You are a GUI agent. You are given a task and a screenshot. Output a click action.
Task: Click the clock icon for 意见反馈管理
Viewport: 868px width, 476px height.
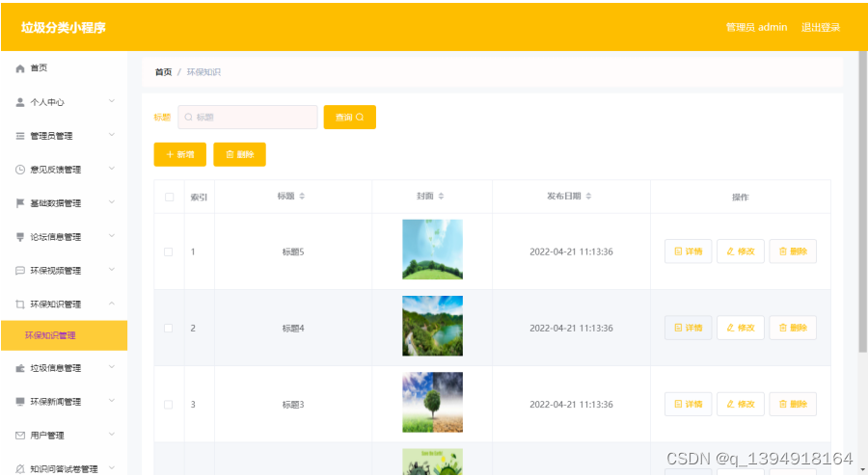click(x=20, y=170)
